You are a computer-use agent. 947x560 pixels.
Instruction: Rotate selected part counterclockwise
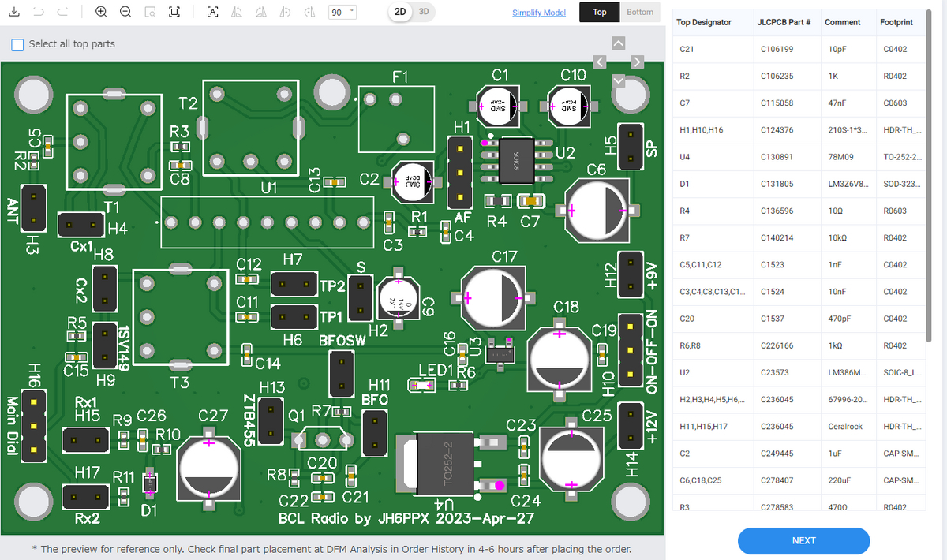tap(286, 12)
